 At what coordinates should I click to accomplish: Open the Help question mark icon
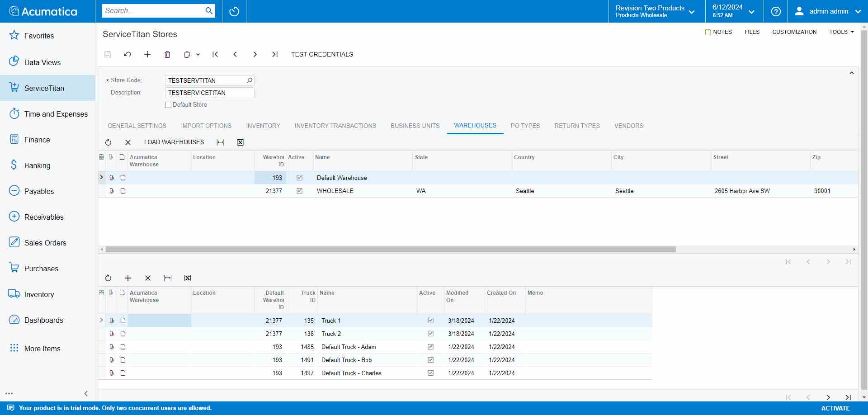tap(776, 11)
